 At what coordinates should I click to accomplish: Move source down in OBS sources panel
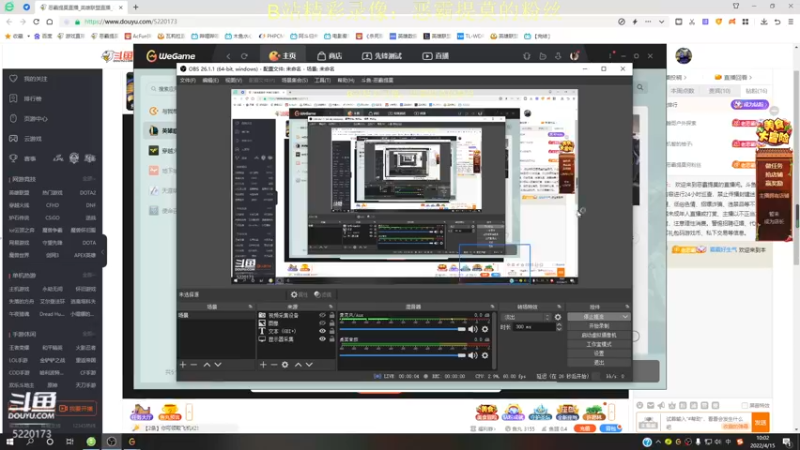coord(309,365)
